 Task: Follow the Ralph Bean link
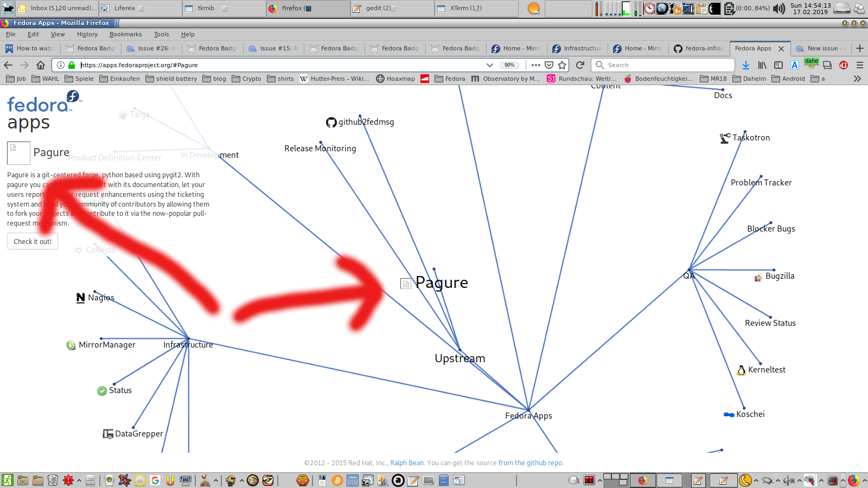tap(407, 463)
